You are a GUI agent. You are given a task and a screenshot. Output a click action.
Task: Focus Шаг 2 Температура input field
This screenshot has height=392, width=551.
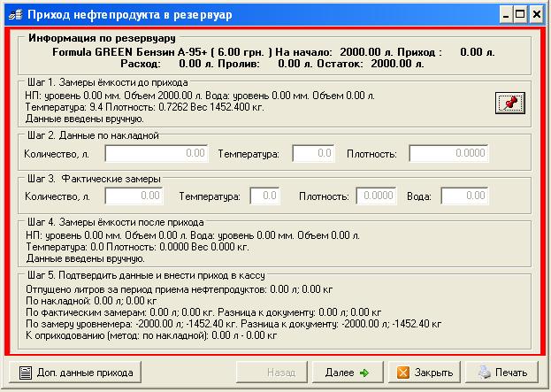[x=313, y=153]
